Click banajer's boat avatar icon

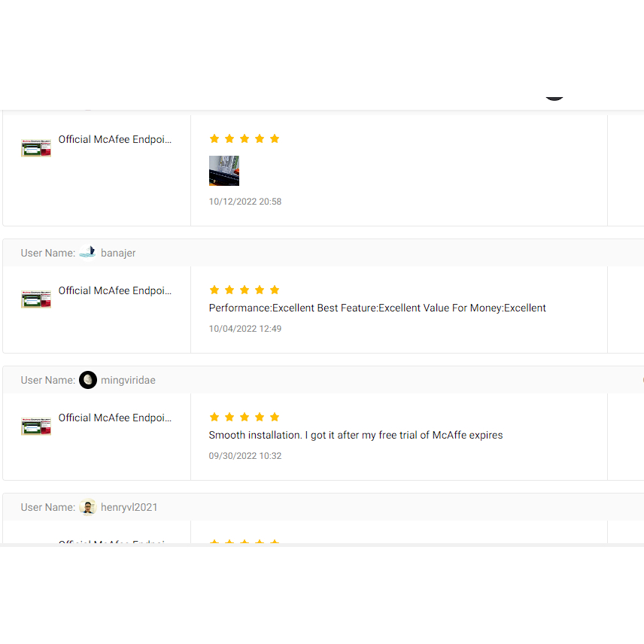(x=88, y=253)
